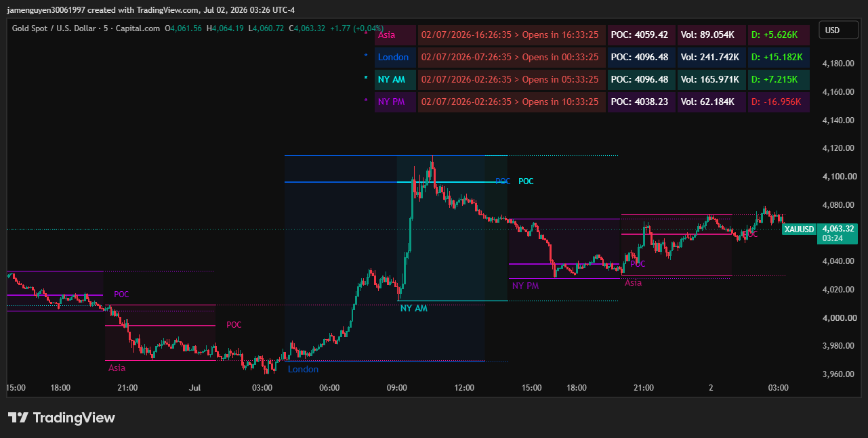Click the 06:00 time axis label
868x438 pixels.
(329, 388)
